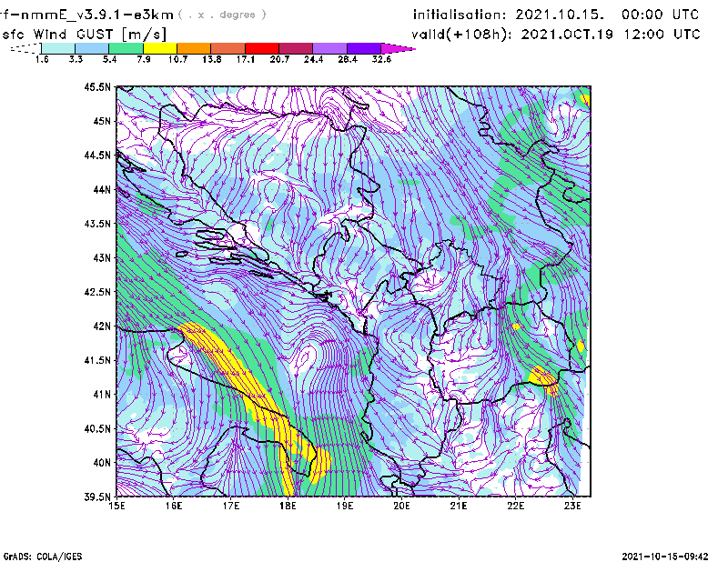Click the 22E longitude label

515,506
